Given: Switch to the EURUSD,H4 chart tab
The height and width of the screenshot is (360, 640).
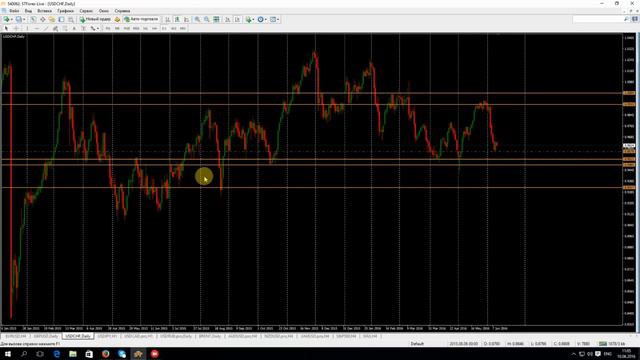Looking at the screenshot, I should [16, 336].
